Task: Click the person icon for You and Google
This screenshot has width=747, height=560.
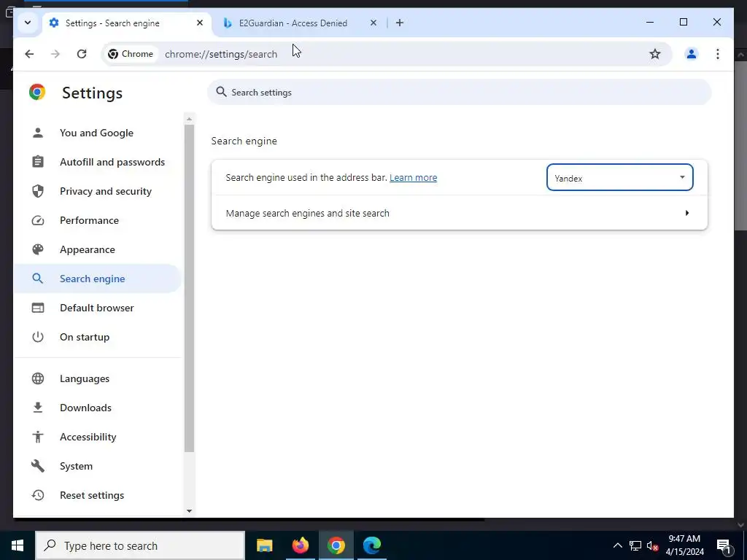Action: click(38, 133)
